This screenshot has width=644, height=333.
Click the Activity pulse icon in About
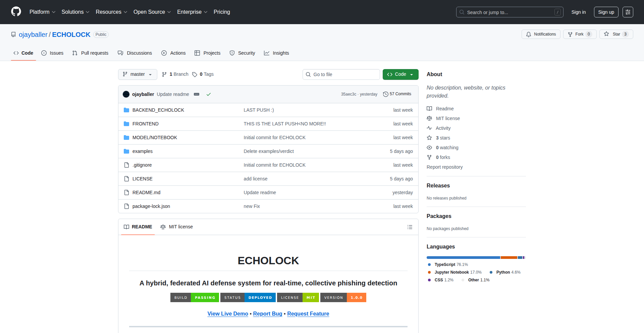tap(429, 128)
